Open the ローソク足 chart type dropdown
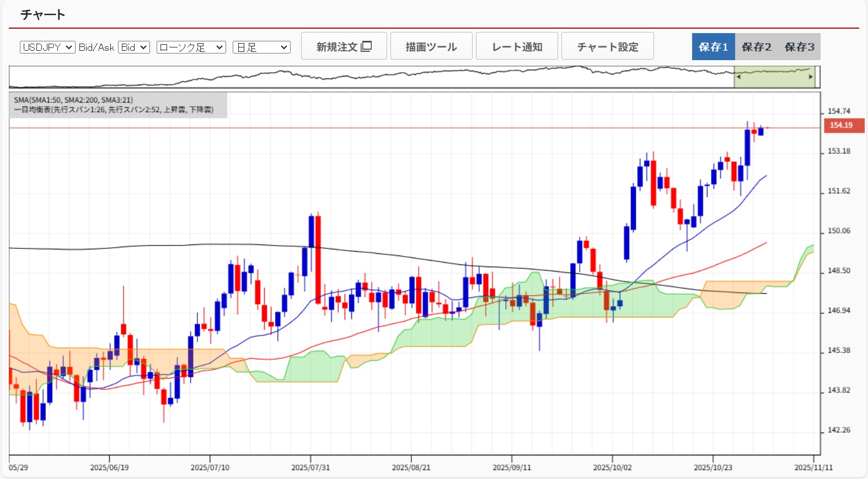868x479 pixels. click(x=191, y=47)
